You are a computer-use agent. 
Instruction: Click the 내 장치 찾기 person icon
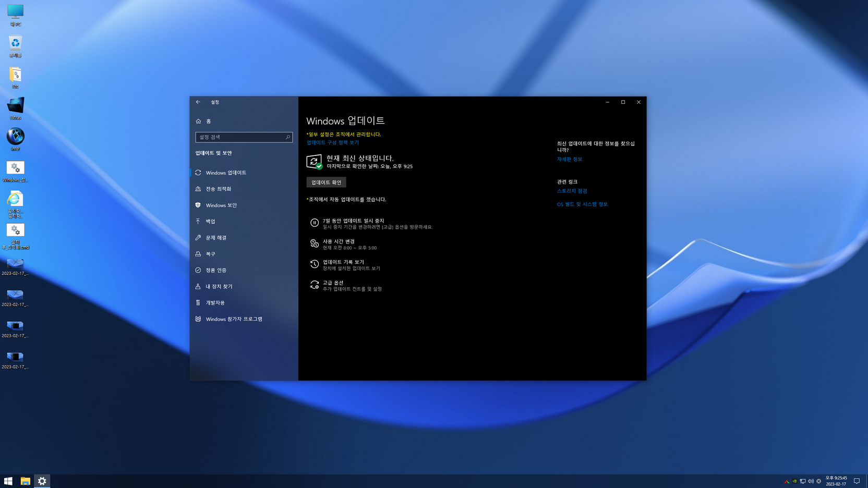198,286
